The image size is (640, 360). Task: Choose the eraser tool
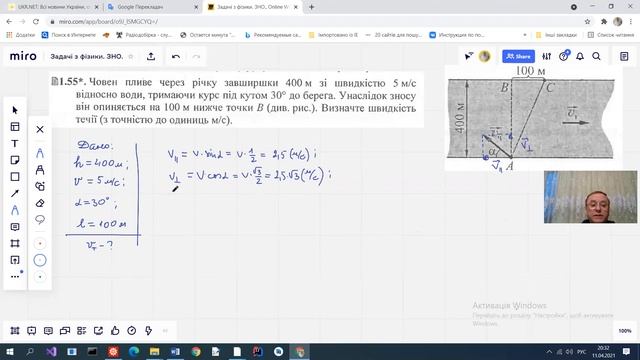[x=40, y=203]
